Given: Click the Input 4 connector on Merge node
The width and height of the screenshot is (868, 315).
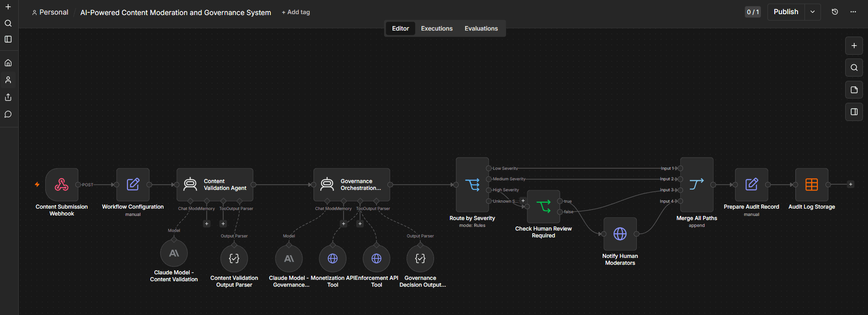Looking at the screenshot, I should [680, 201].
